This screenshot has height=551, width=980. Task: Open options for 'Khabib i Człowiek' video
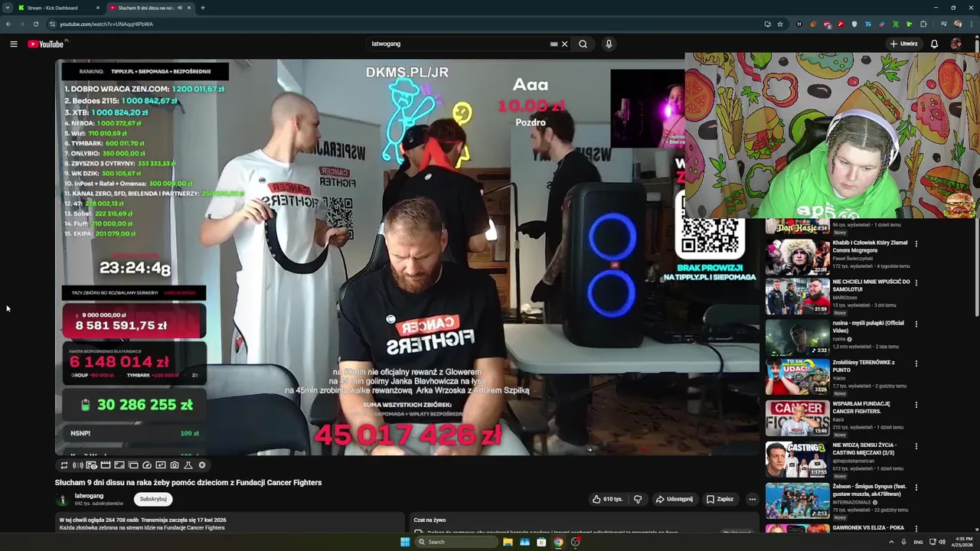(916, 244)
